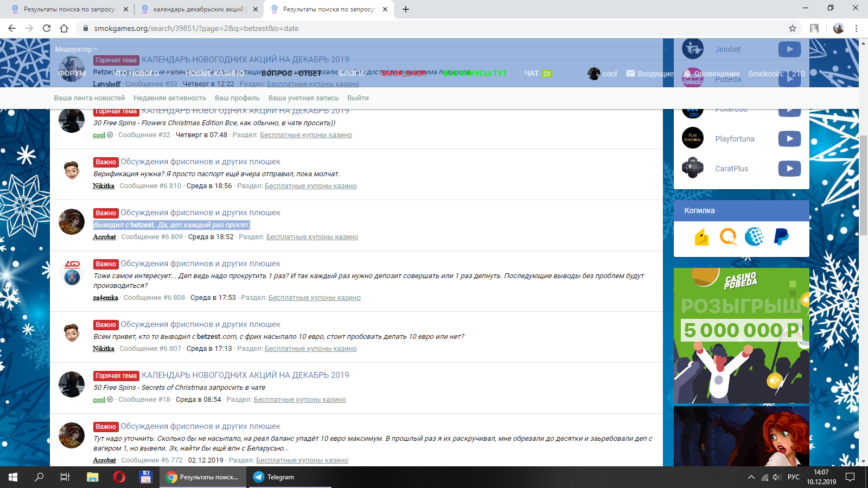Open Оповещения notifications
This screenshot has height=488, width=868.
(x=711, y=74)
